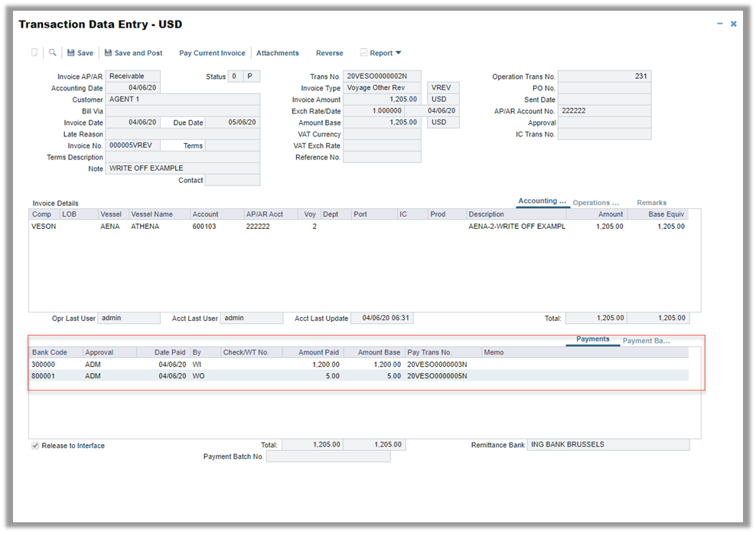Click the new document icon

click(34, 53)
